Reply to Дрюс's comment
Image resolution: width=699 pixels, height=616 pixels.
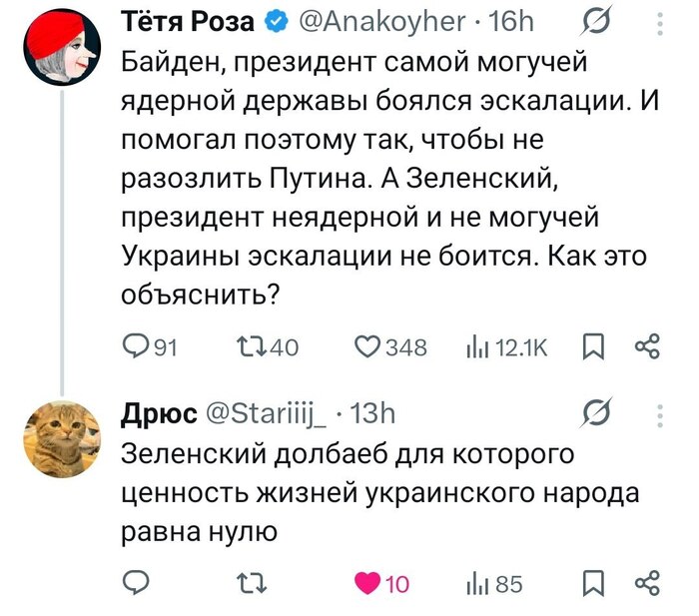135,584
